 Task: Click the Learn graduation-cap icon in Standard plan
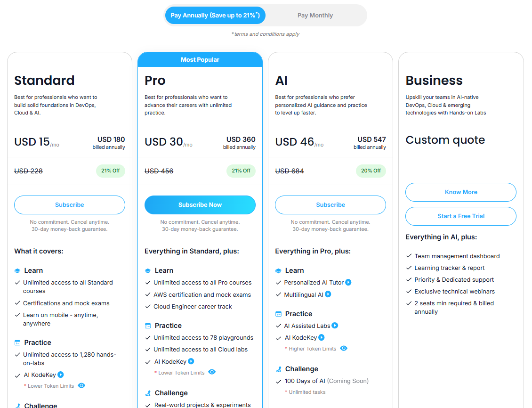click(17, 271)
